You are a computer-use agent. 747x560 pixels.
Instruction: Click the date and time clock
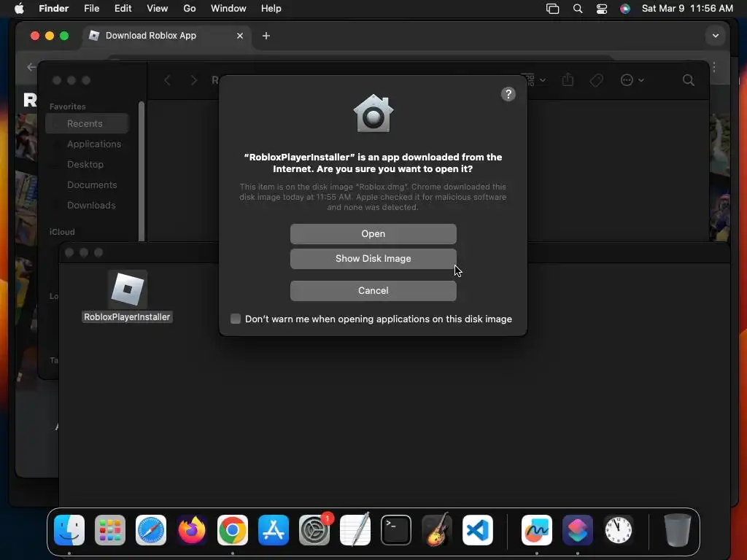click(x=687, y=9)
